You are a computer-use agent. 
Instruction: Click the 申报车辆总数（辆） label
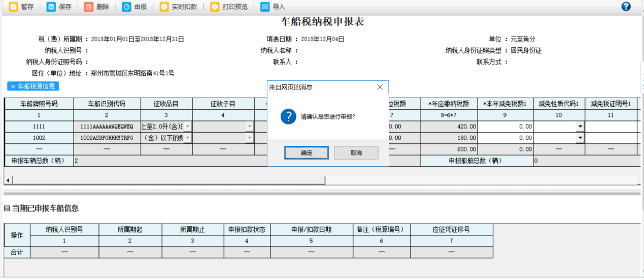[40, 161]
